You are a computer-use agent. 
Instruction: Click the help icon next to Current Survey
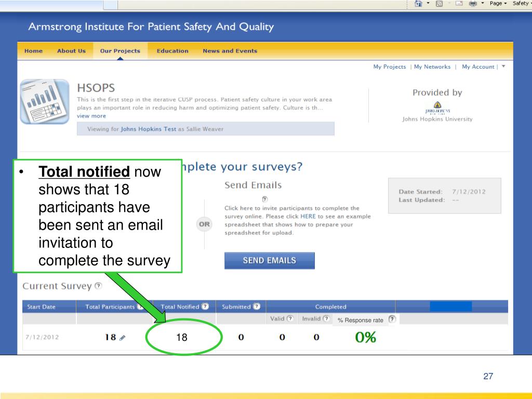coord(98,286)
